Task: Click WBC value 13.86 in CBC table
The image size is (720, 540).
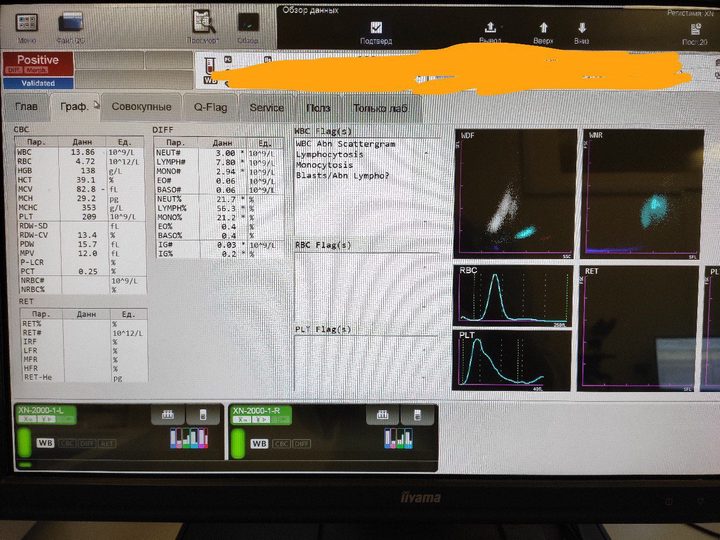Action: [x=83, y=152]
